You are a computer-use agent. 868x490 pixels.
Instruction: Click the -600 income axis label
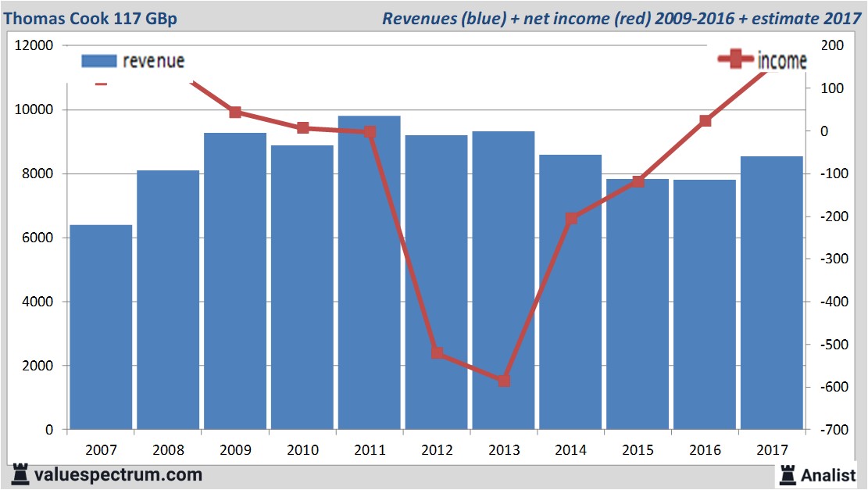[834, 387]
